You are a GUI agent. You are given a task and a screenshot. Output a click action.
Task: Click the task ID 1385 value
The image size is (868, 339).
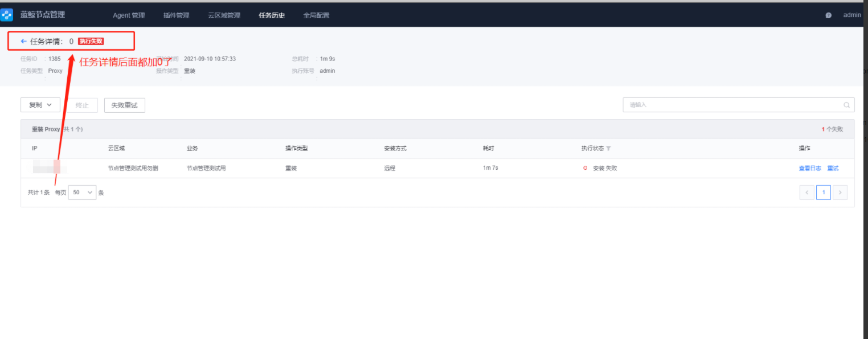click(x=55, y=59)
